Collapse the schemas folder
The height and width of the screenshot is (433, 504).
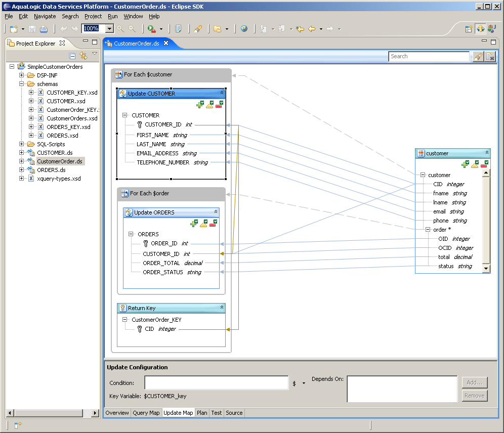(x=22, y=84)
